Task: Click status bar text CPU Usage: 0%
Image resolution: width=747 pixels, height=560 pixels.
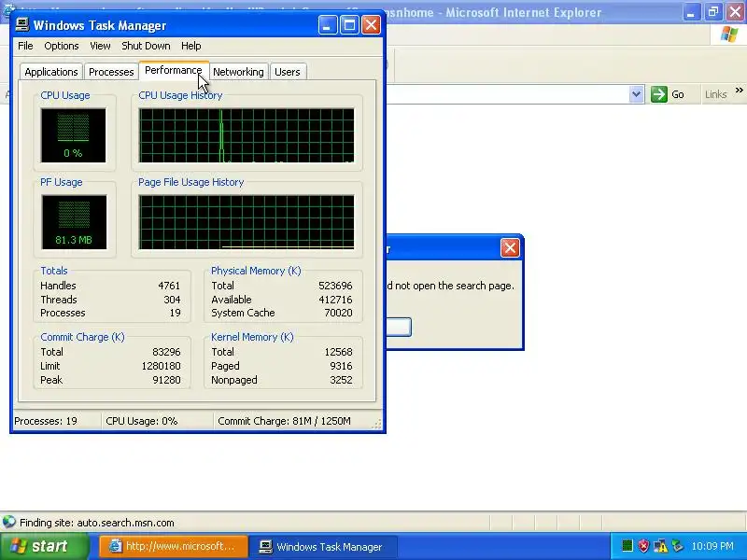Action: (142, 421)
